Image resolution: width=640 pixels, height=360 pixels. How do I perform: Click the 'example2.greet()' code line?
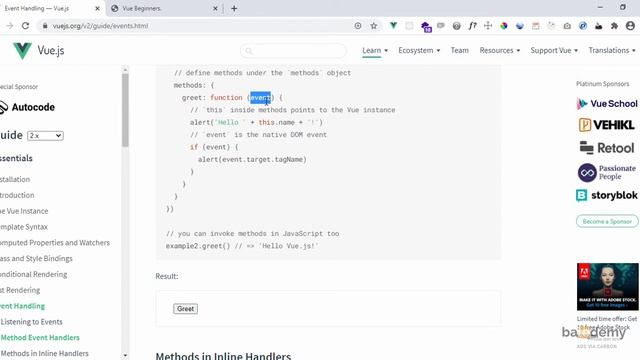point(242,246)
